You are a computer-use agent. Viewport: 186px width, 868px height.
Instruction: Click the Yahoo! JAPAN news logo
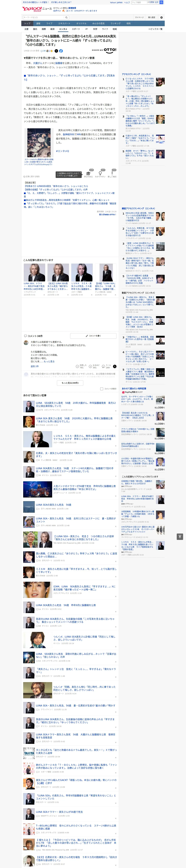pyautogui.click(x=37, y=9)
